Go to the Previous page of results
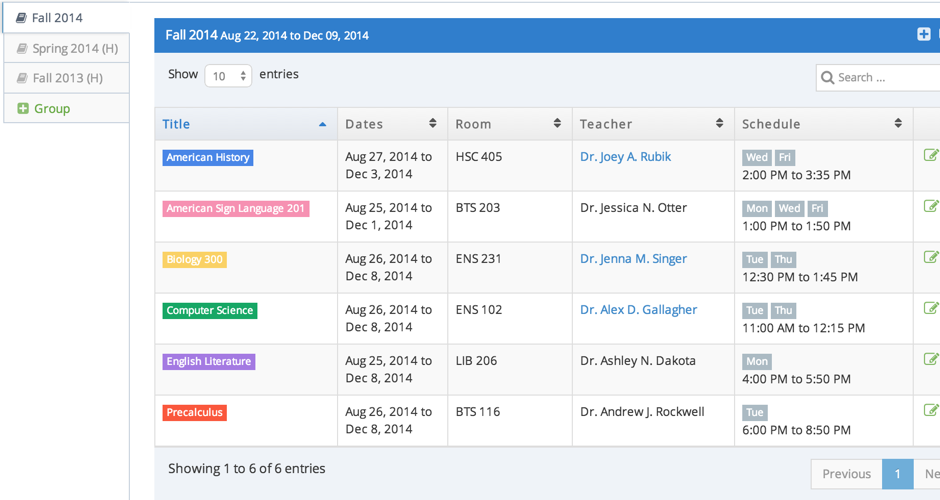Viewport: 940px width, 500px height. pyautogui.click(x=846, y=474)
